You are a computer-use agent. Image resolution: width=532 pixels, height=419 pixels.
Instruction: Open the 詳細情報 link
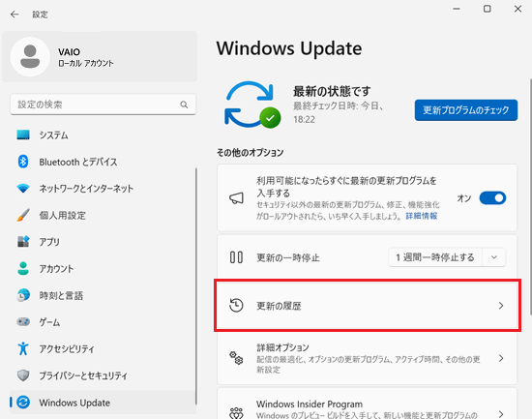pyautogui.click(x=422, y=216)
